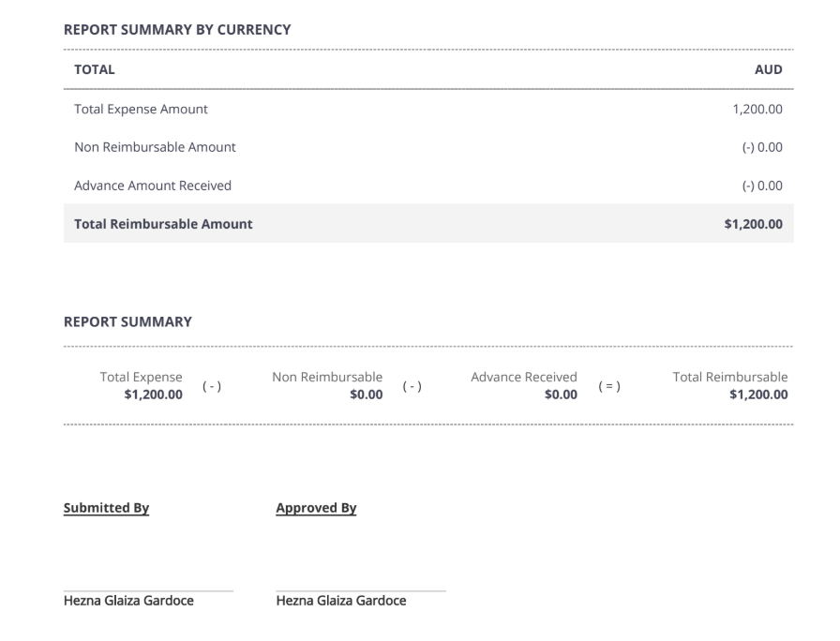This screenshot has height=641, width=840.
Task: Click the 1,200.00 Total Expense Amount value
Action: 757,109
